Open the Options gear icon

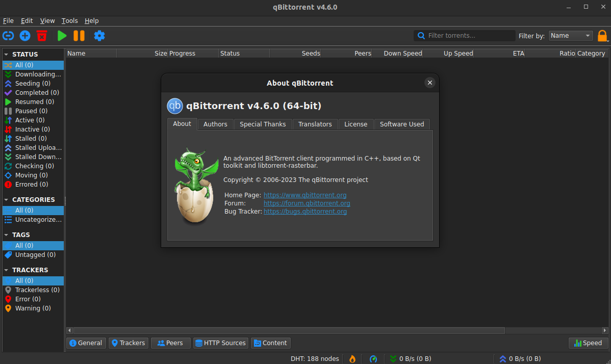tap(99, 36)
